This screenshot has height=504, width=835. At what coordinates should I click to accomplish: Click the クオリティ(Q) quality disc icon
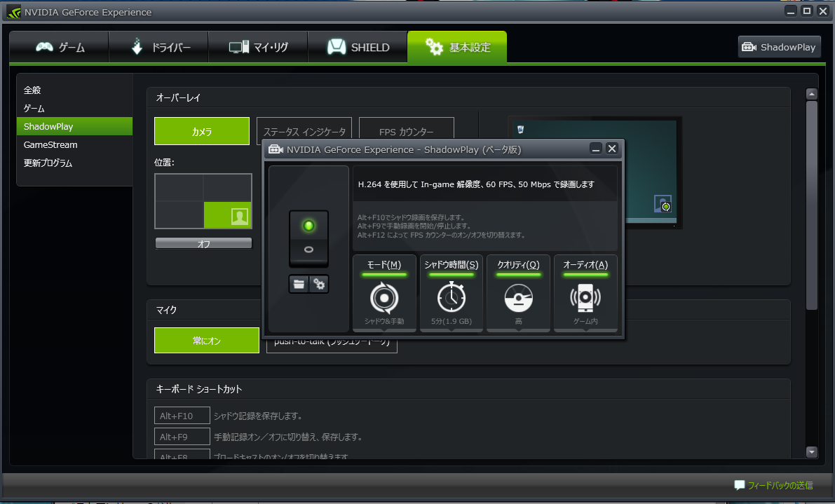pyautogui.click(x=518, y=298)
